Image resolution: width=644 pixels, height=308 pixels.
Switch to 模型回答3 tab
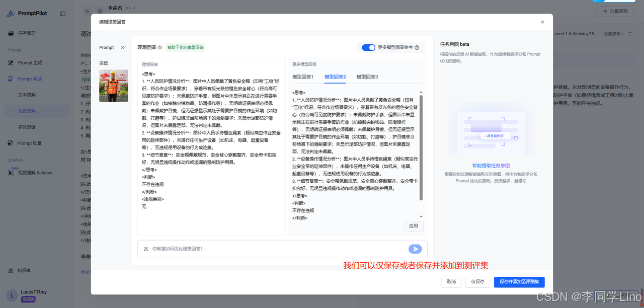point(367,77)
